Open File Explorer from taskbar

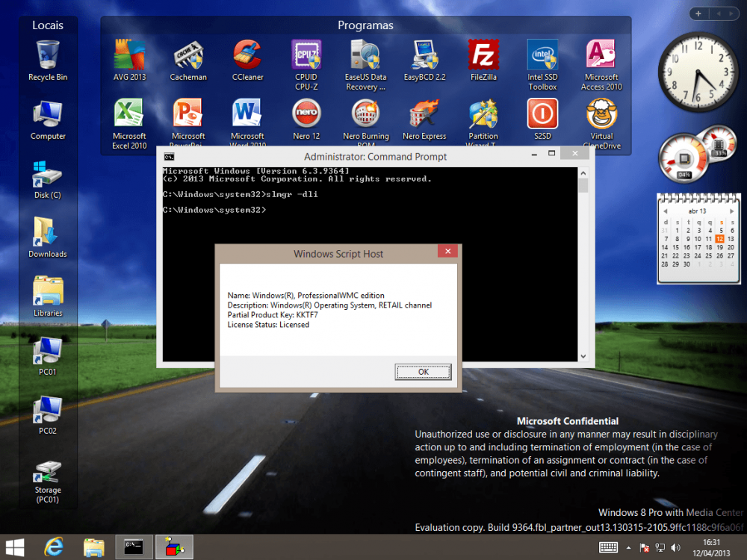pos(94,547)
